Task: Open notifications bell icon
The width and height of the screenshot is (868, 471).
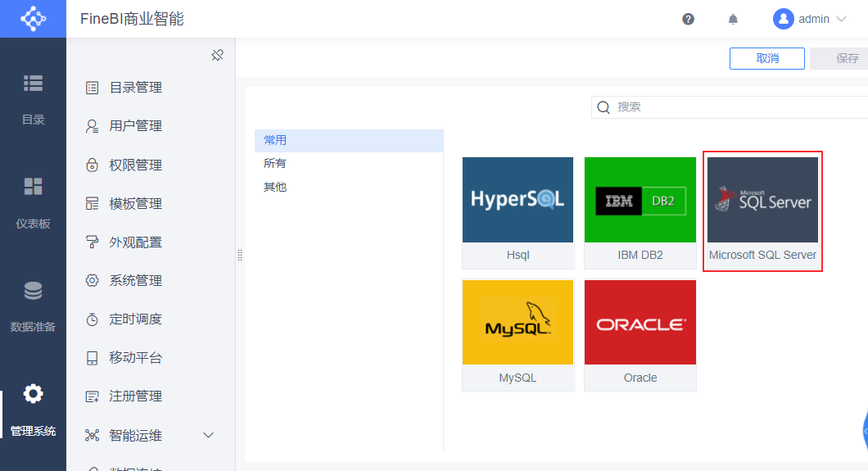Action: [x=733, y=20]
